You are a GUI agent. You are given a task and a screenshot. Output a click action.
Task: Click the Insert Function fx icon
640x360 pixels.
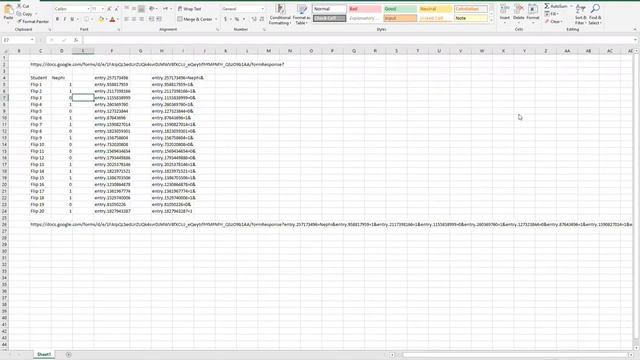click(76, 40)
